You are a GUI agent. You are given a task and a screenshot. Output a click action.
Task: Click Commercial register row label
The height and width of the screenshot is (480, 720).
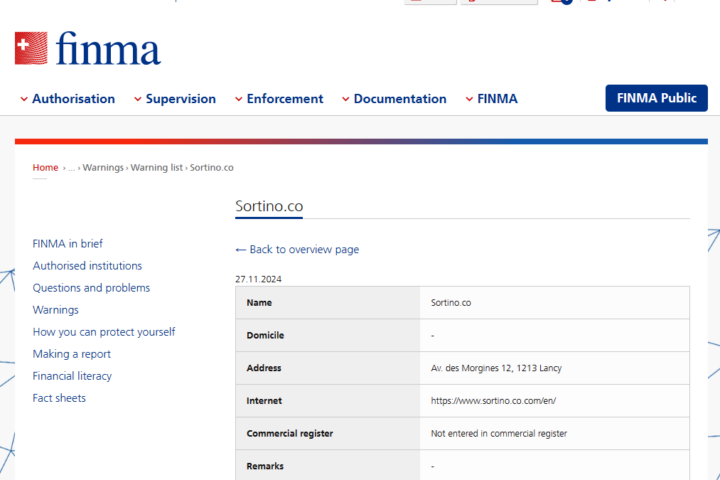(290, 433)
